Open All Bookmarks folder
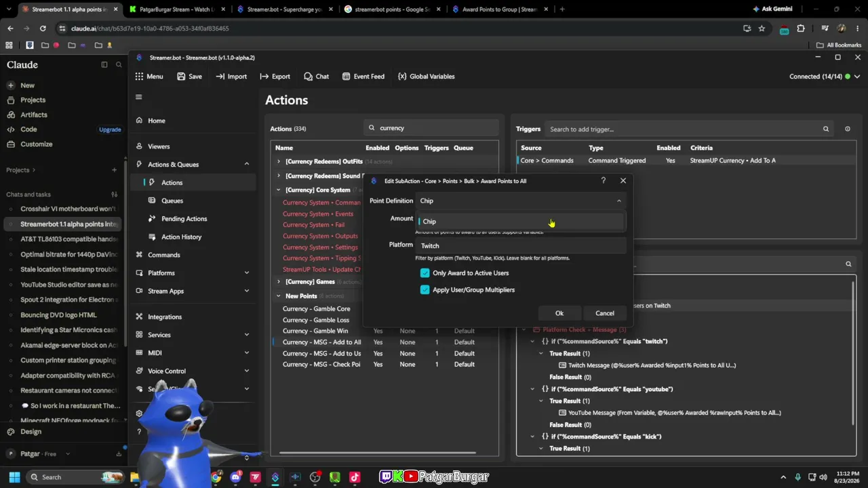 click(x=839, y=45)
